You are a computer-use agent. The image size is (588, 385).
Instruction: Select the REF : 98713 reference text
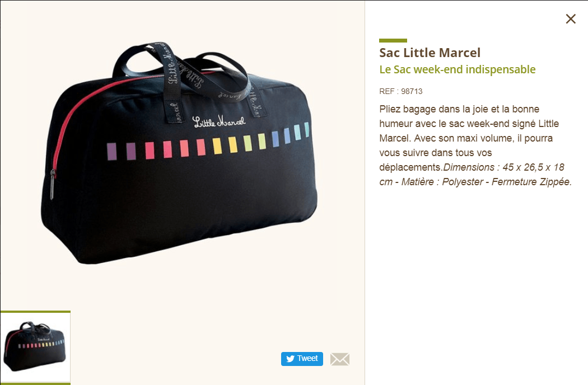point(401,91)
